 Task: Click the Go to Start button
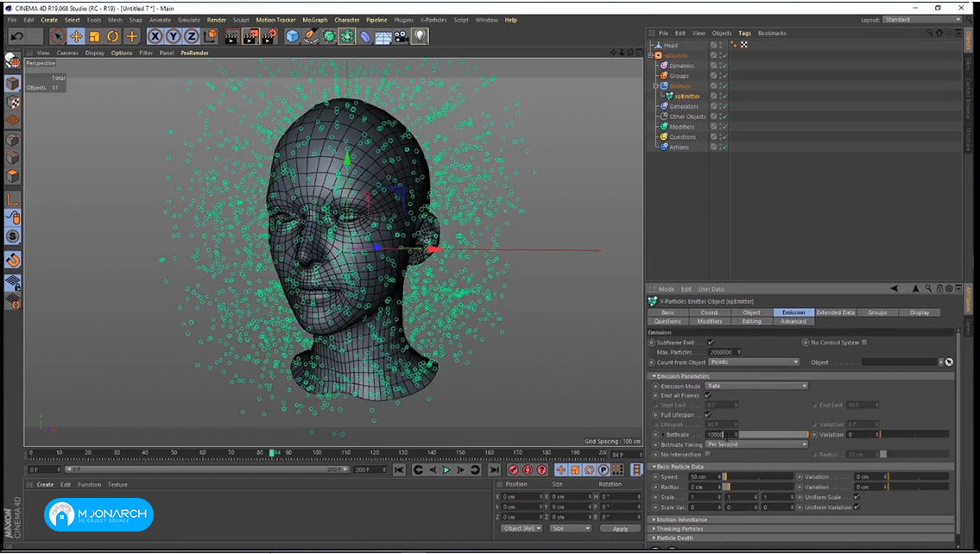(x=400, y=469)
